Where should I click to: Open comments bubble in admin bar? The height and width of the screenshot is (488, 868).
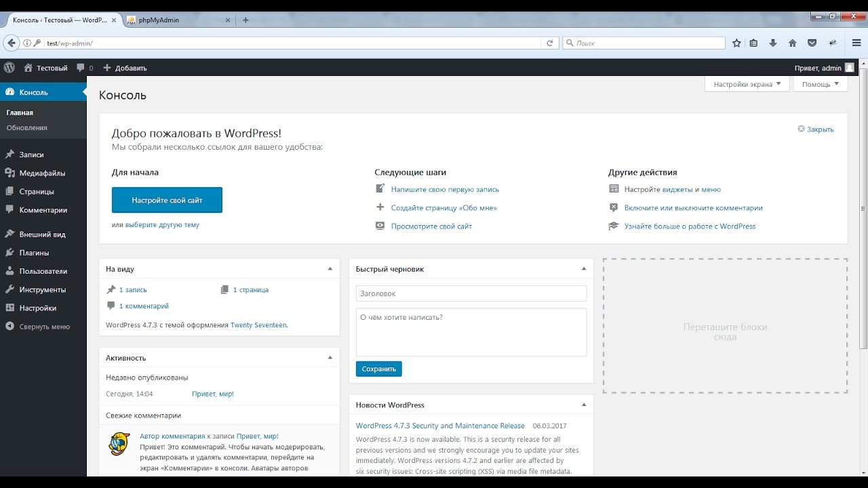[81, 68]
